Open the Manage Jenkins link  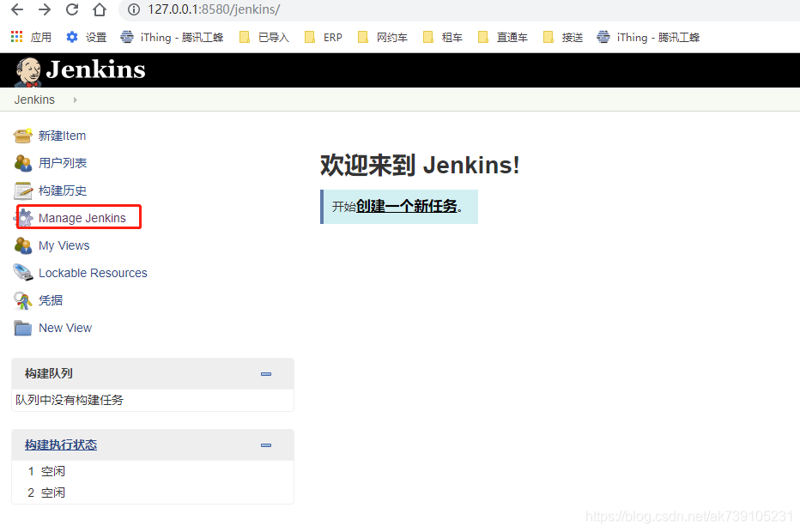[x=82, y=218]
